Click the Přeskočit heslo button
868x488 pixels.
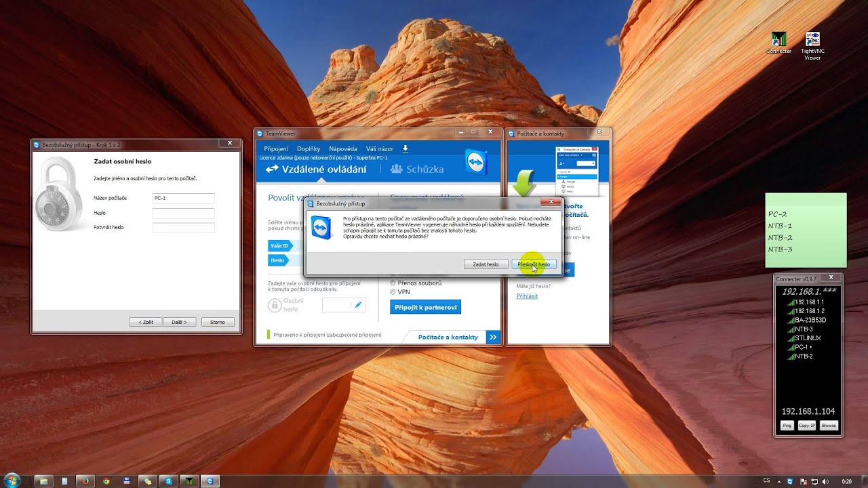pyautogui.click(x=534, y=264)
